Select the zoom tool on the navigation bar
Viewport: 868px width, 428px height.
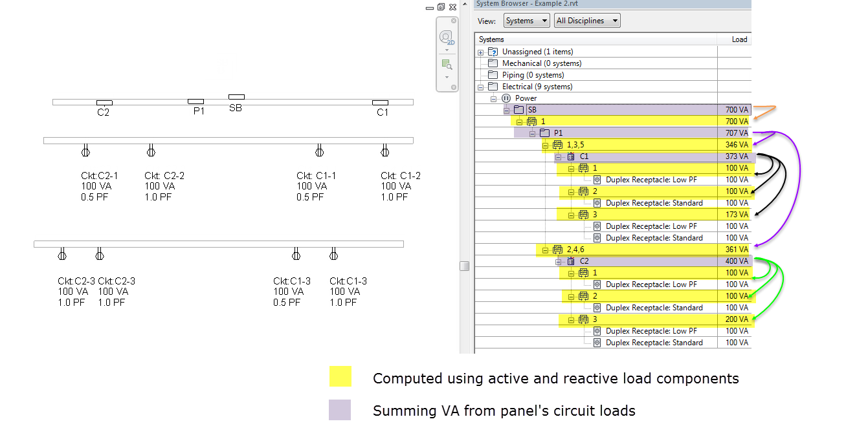tap(447, 63)
